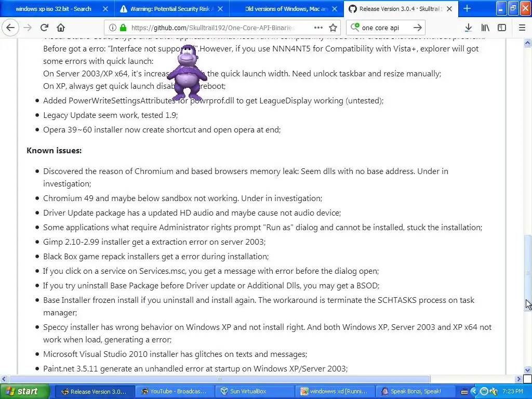Click the 'Some applications what require Administrator' bullet
This screenshot has width=532, height=399.
pyautogui.click(x=262, y=228)
